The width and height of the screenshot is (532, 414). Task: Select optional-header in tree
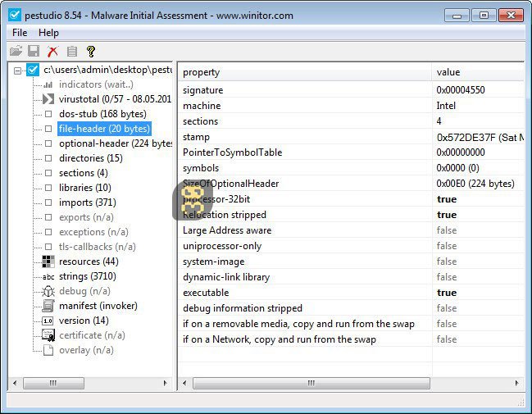tap(116, 143)
